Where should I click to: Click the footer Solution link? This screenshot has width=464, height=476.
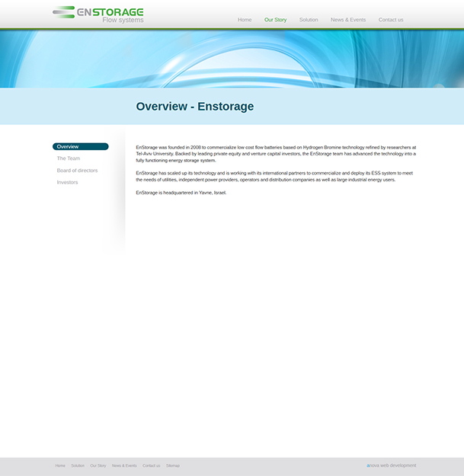click(x=78, y=465)
